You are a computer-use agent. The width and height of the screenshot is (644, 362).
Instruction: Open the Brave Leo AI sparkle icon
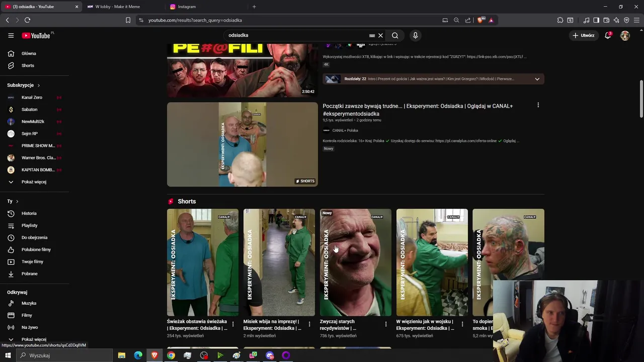click(x=616, y=20)
